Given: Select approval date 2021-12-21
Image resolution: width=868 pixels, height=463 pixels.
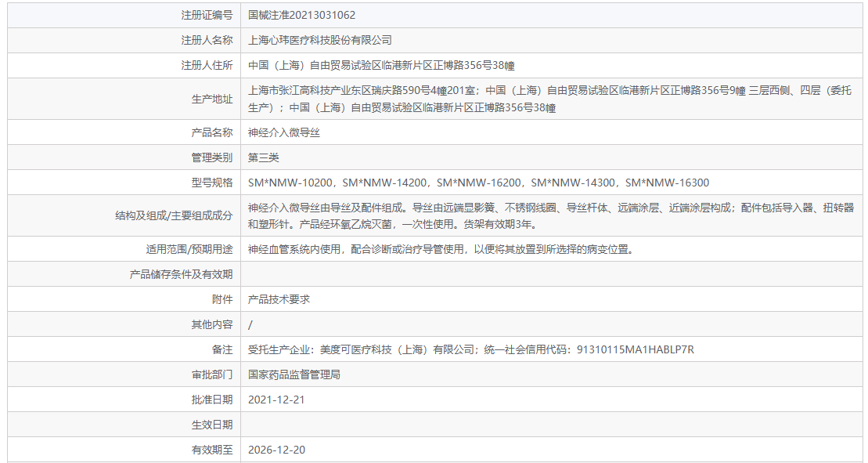Looking at the screenshot, I should (276, 400).
